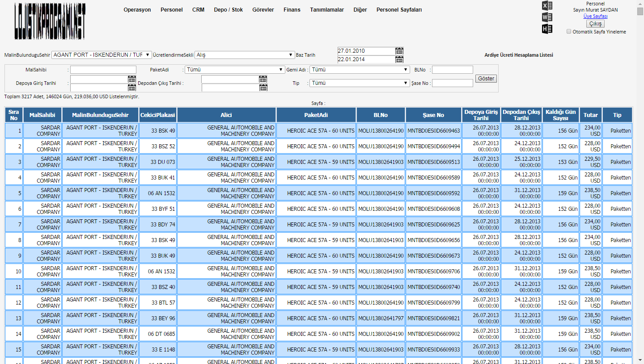Click the Tutar column header

[x=591, y=115]
